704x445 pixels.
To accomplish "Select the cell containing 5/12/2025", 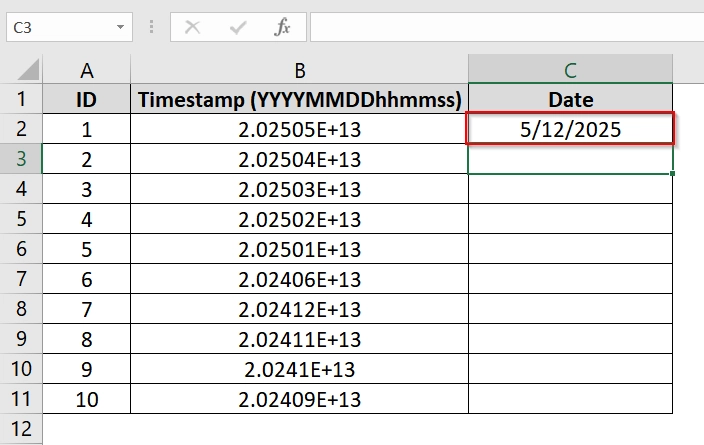I will pos(570,129).
